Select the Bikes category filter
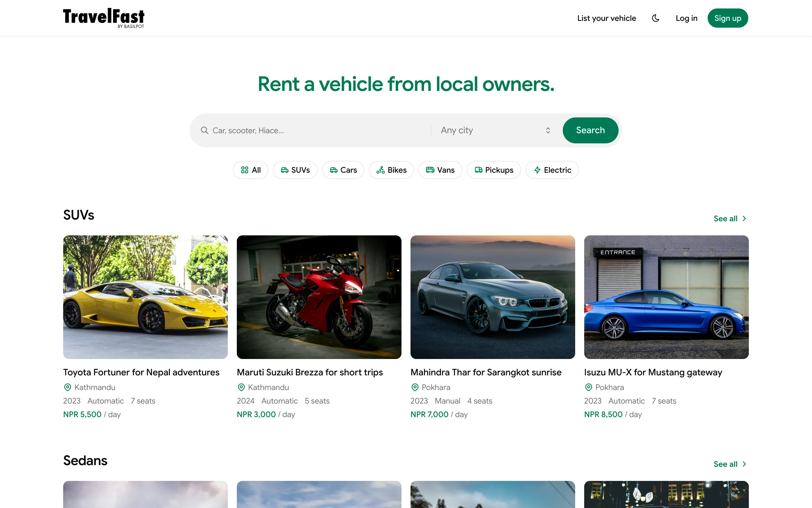 pyautogui.click(x=391, y=170)
